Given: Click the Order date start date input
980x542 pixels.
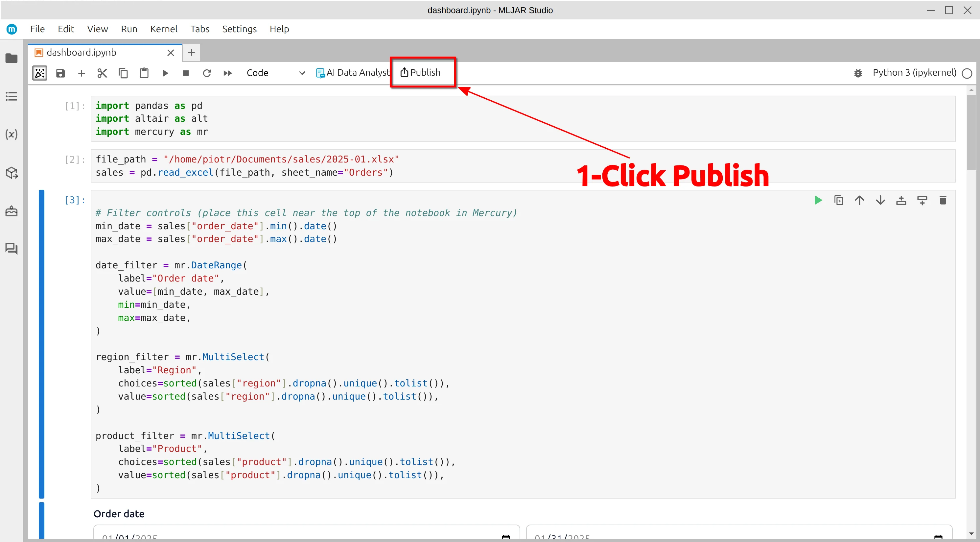Looking at the screenshot, I should (306, 533).
